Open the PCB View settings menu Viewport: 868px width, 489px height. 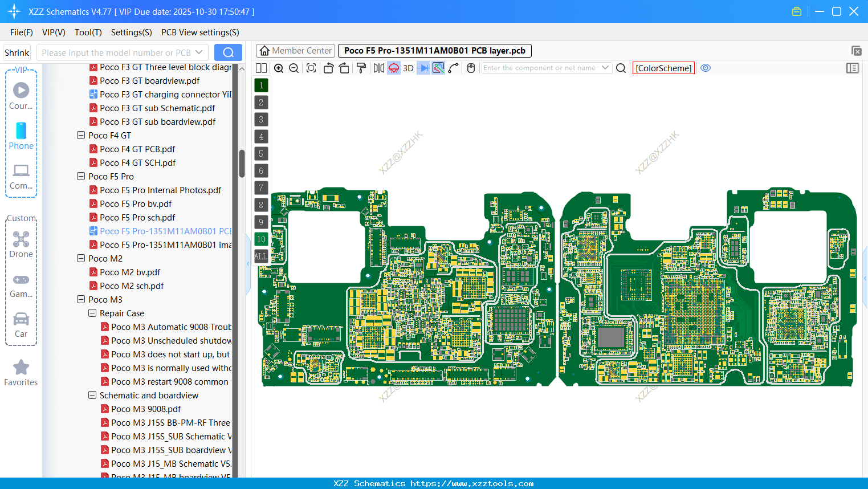(x=199, y=32)
